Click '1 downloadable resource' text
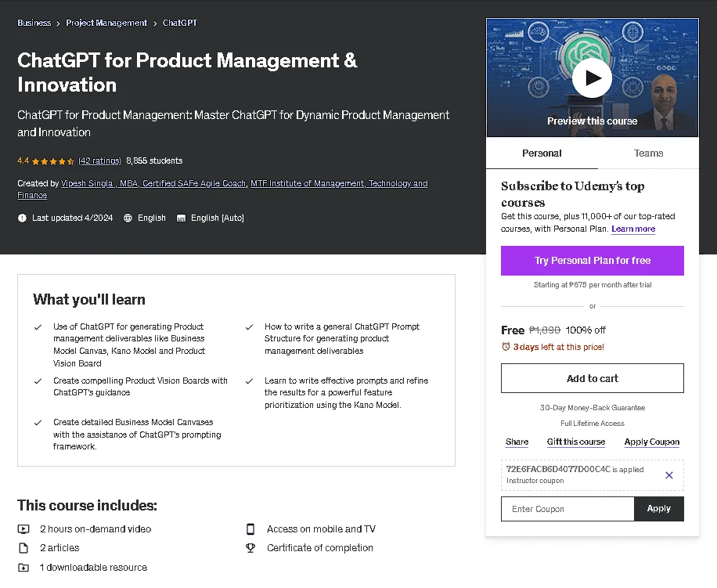Image resolution: width=717 pixels, height=588 pixels. point(94,568)
